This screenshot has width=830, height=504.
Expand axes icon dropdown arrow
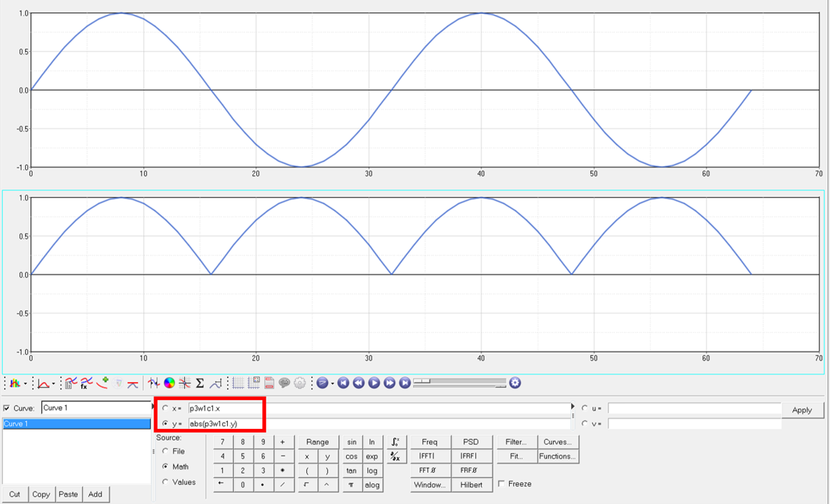[53, 384]
